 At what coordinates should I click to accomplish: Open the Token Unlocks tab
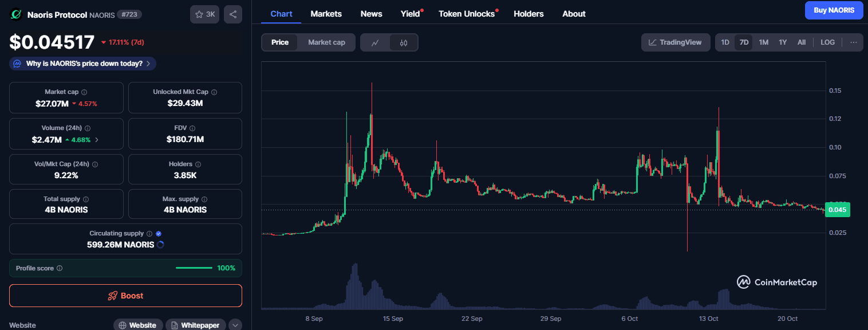click(x=466, y=14)
